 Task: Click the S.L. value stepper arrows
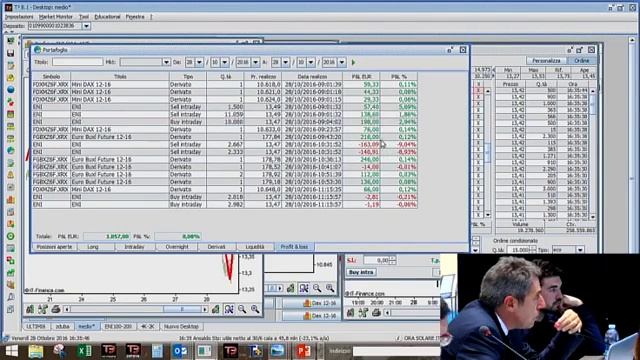(x=392, y=260)
